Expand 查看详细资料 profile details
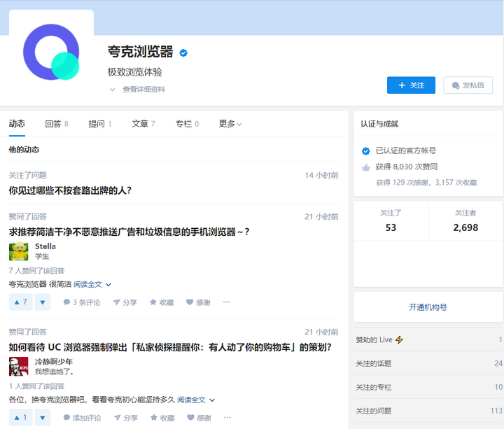Screen dimensions: 504x429 138,90
